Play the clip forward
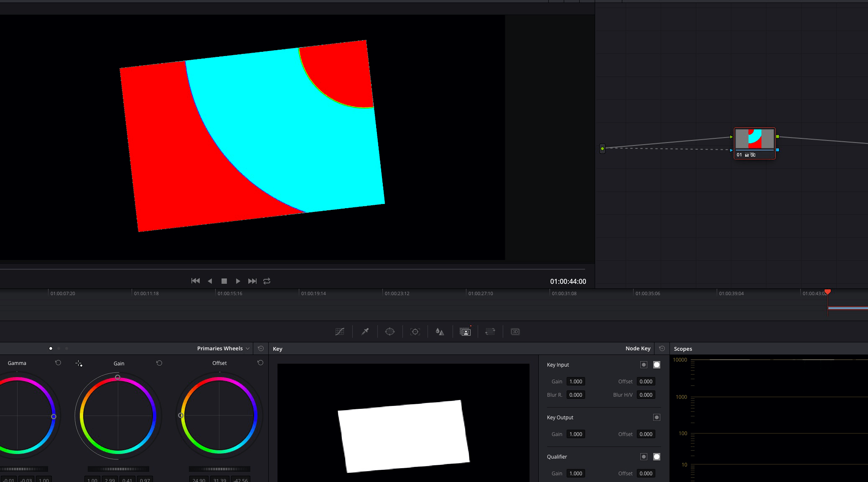Viewport: 868px width, 482px height. coord(238,281)
